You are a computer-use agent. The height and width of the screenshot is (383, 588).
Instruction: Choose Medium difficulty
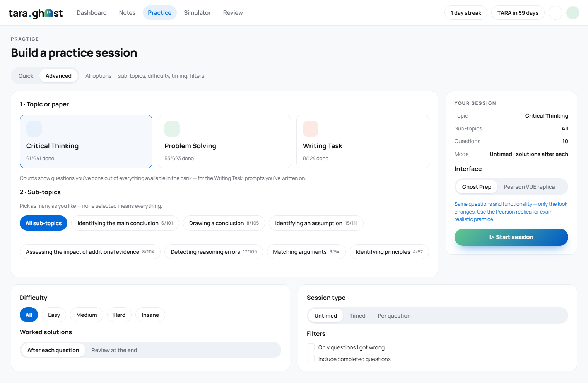pos(86,315)
